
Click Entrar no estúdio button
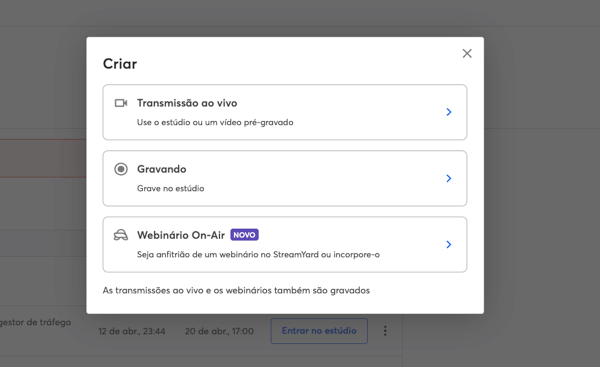click(319, 331)
